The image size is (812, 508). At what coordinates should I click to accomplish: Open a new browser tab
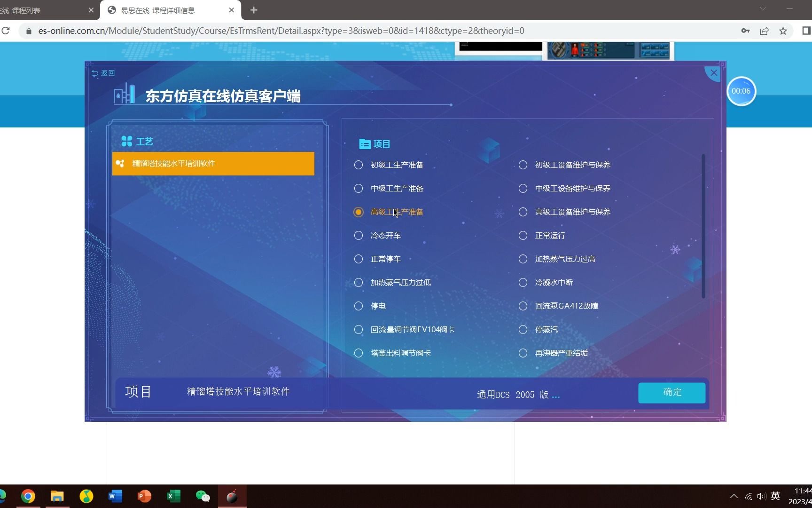[x=254, y=10]
